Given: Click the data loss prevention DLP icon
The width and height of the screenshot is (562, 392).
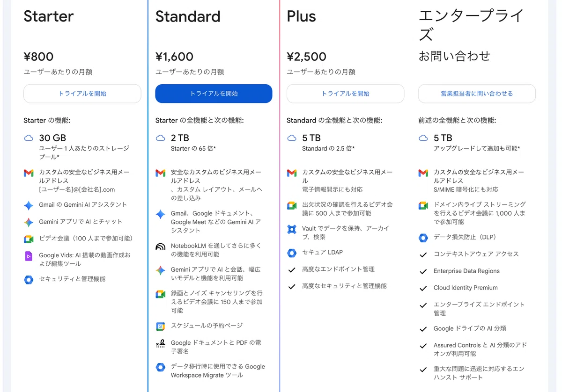Looking at the screenshot, I should [423, 238].
